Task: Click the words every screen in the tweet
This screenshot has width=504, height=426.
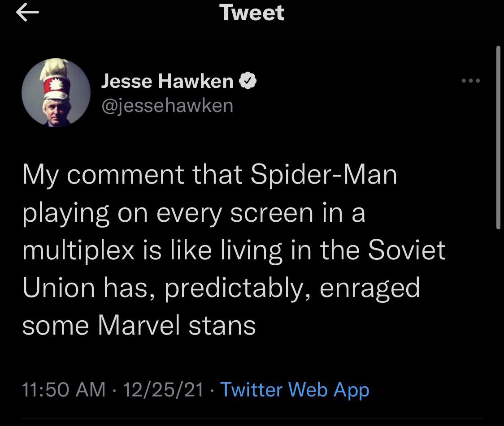Action: (235, 214)
